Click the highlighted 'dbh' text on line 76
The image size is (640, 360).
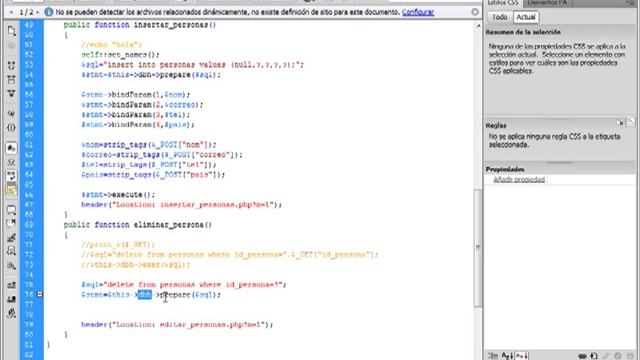144,294
